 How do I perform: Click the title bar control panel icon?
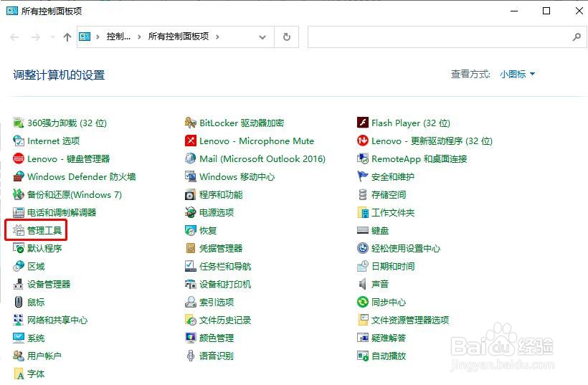(x=12, y=11)
